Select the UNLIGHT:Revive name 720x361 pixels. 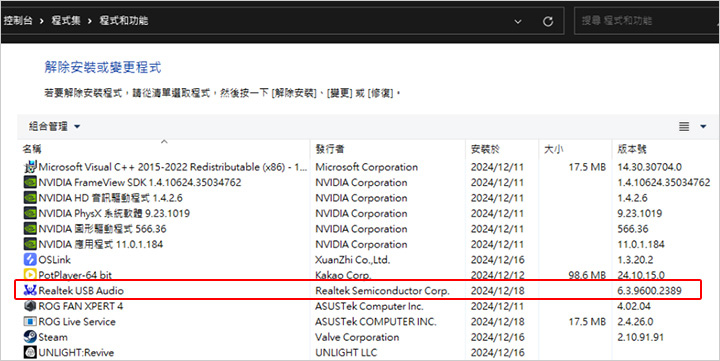[76, 352]
